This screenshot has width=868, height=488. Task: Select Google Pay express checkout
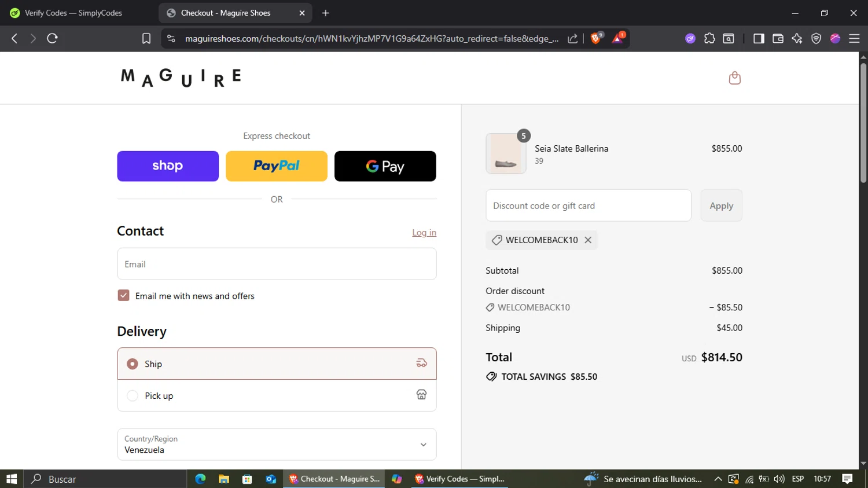[385, 166]
